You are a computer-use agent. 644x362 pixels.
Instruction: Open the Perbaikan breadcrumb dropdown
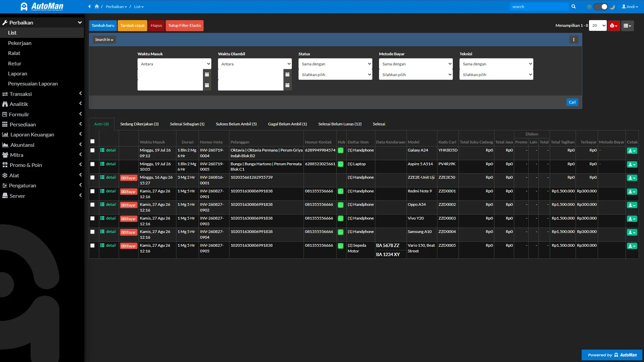[x=116, y=7]
